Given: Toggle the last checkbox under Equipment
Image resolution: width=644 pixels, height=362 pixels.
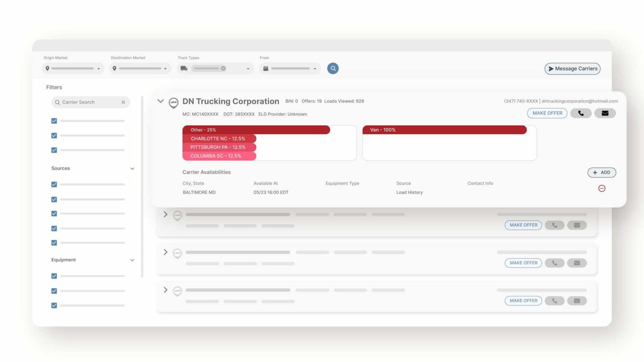Looking at the screenshot, I should [x=54, y=305].
